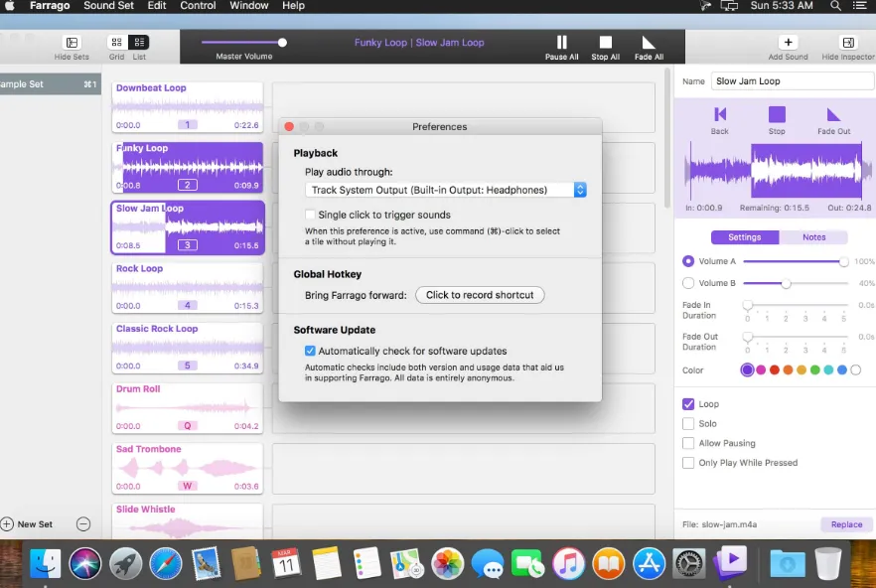Select the Classic Rock Loop tile
Viewport: 876px width, 588px height.
[x=188, y=349]
